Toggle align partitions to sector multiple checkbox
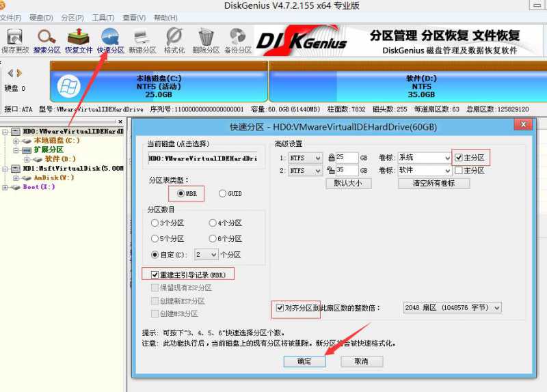The height and width of the screenshot is (392, 547). click(280, 308)
